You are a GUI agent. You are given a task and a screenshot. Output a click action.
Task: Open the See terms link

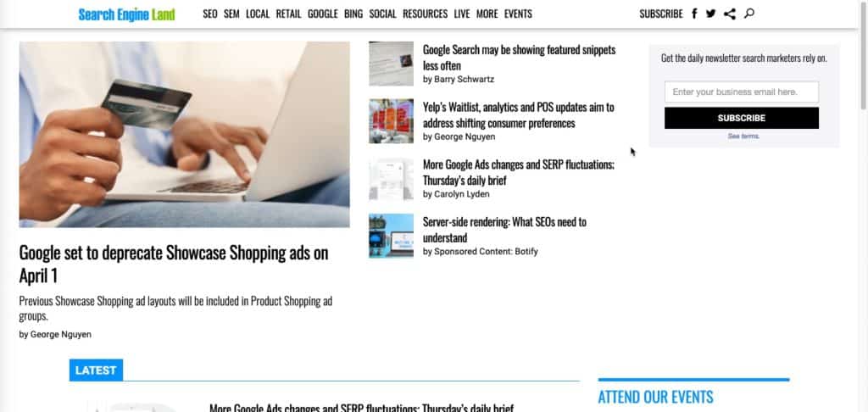coord(743,136)
